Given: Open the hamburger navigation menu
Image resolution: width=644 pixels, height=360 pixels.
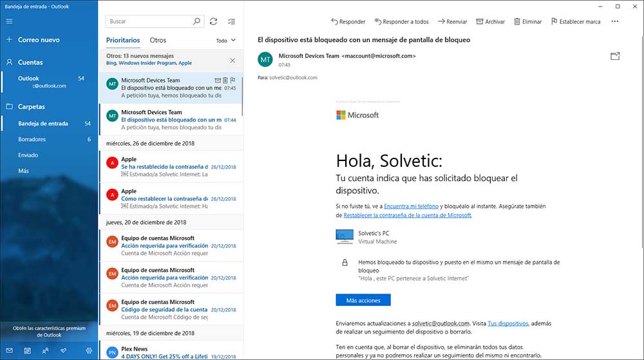Looking at the screenshot, I should [9, 21].
